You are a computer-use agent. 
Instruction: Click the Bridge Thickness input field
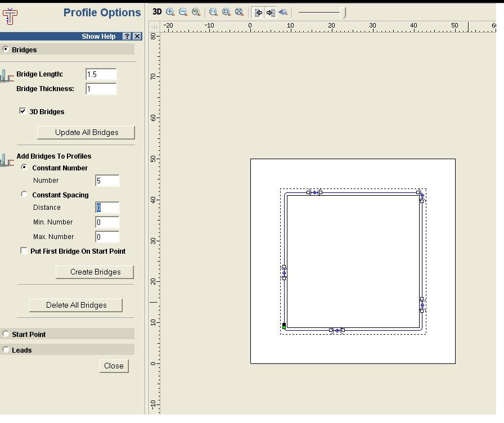point(101,89)
